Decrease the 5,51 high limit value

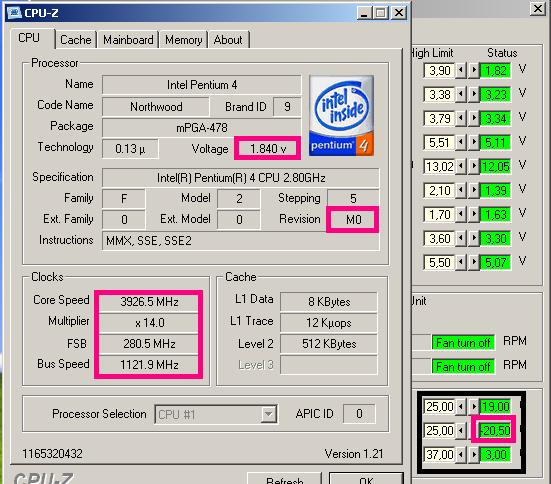tap(461, 142)
